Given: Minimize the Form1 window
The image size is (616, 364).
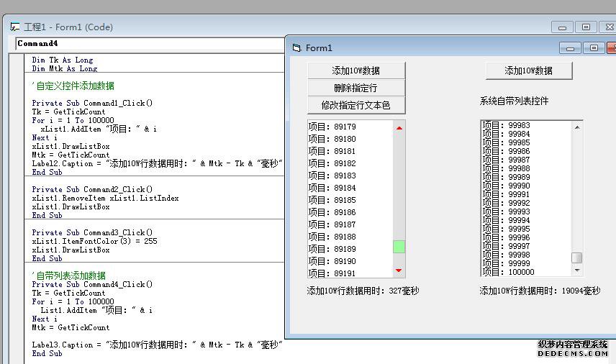Looking at the screenshot, I should [571, 48].
